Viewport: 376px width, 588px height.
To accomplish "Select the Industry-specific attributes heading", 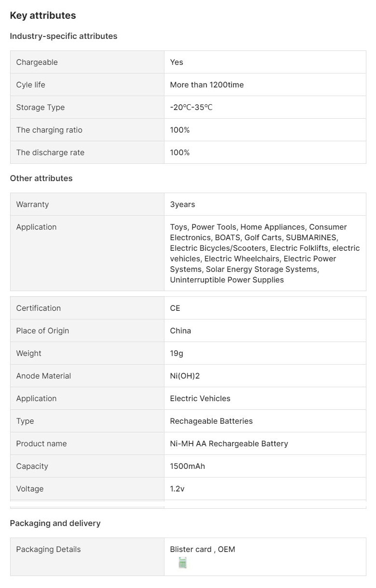I will pos(63,36).
